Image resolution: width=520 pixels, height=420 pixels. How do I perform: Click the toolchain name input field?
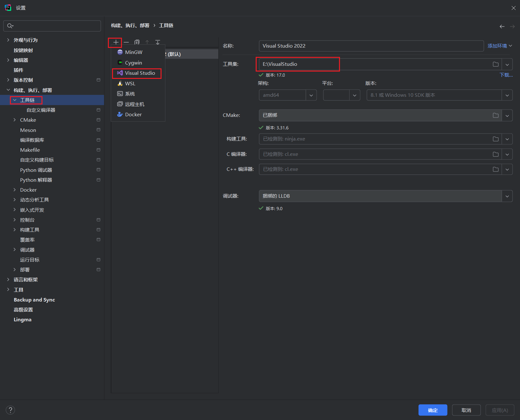coord(371,46)
